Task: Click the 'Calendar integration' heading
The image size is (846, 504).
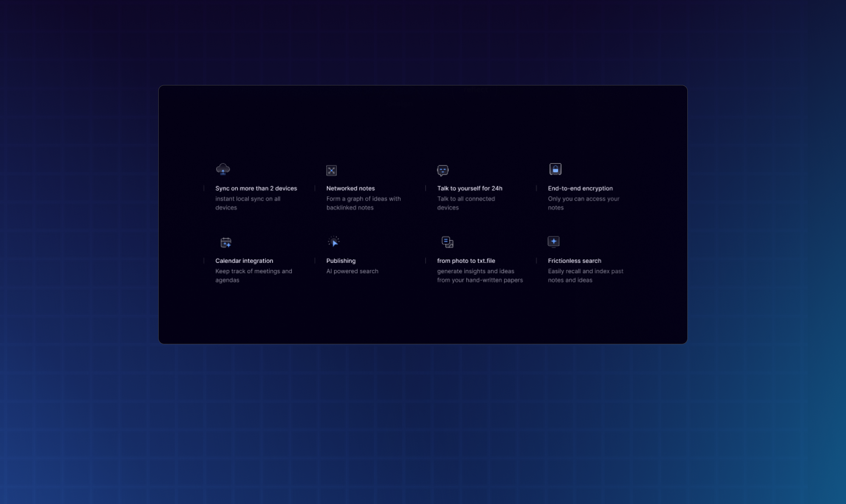Action: pyautogui.click(x=244, y=261)
